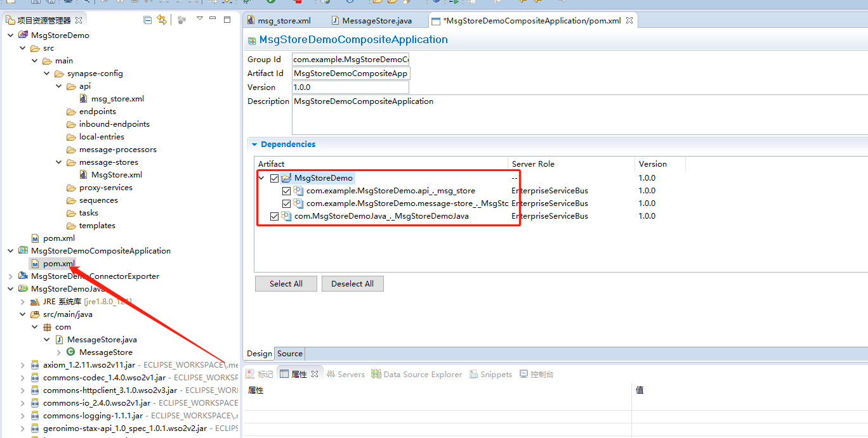Close the 项目资源管理器 view tab
This screenshot has width=868, height=438.
[79, 20]
